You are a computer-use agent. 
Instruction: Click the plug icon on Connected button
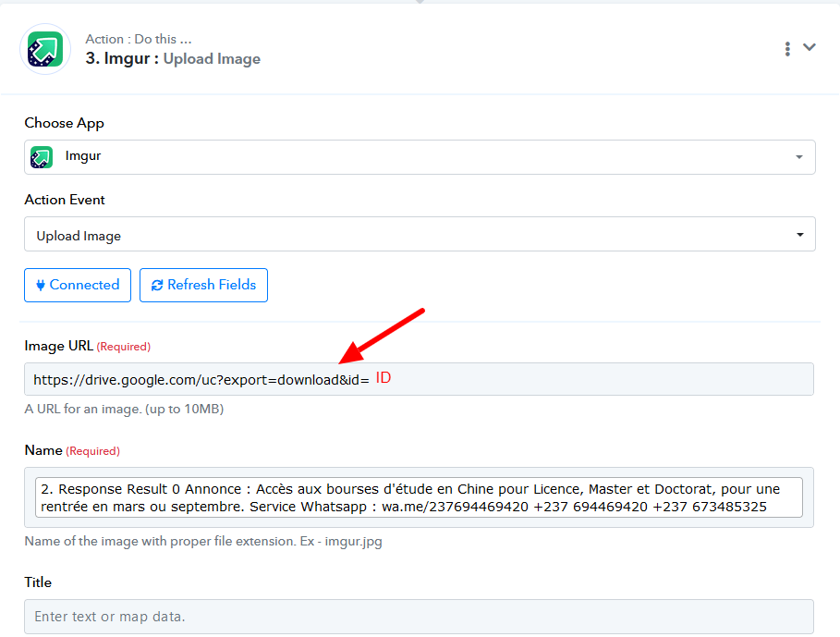coord(41,286)
